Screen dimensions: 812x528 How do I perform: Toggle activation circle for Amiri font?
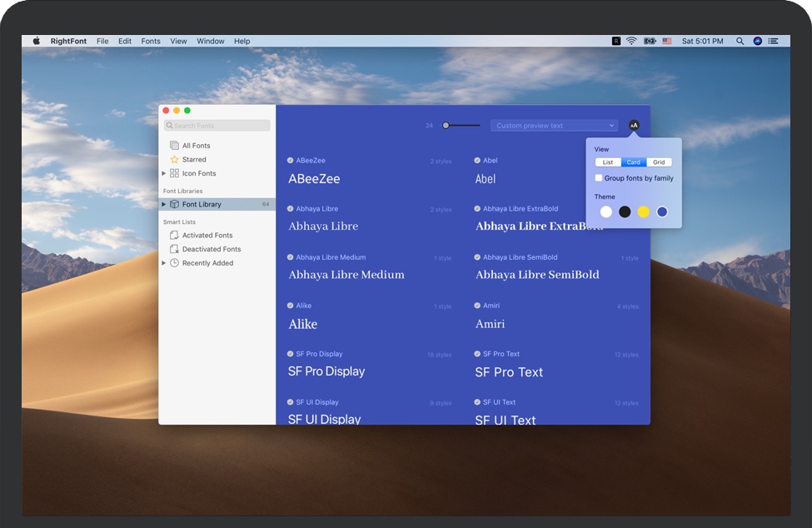477,306
